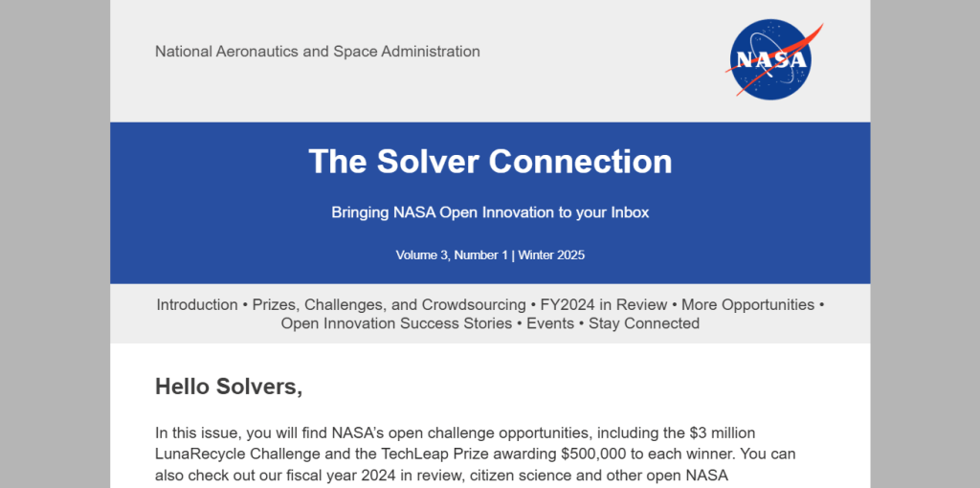Click the NASA meatball logo
Screen dimensions: 980x488
tap(770, 60)
